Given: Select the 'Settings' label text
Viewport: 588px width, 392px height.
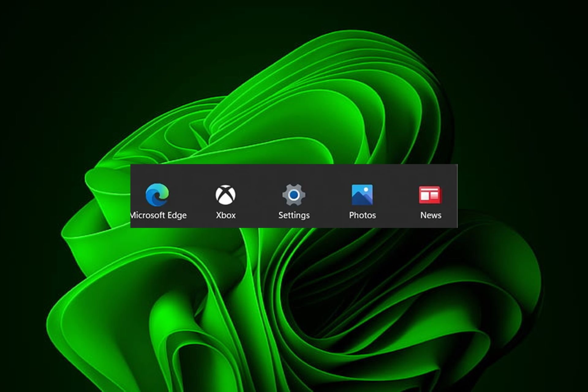Looking at the screenshot, I should click(x=294, y=216).
